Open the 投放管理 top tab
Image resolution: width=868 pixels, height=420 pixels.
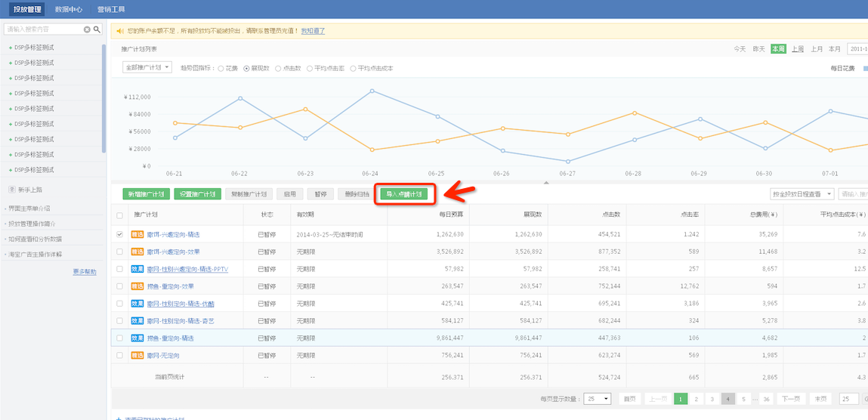click(27, 9)
